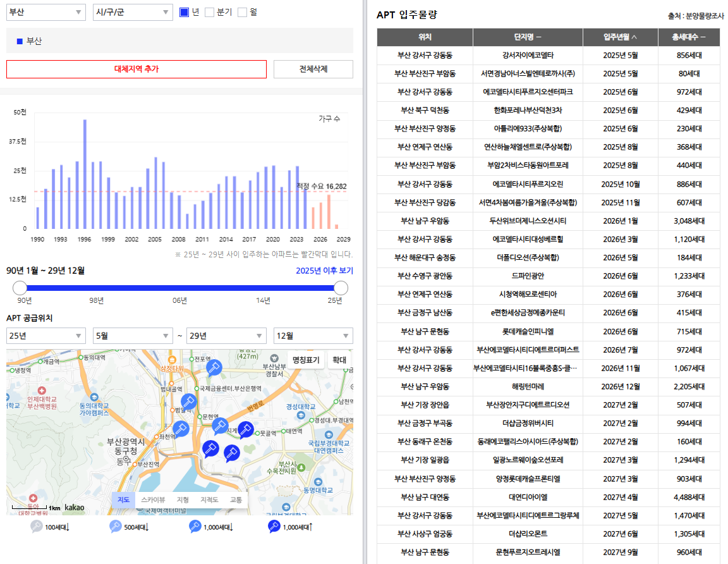Select the 4,488세대 table cell
This screenshot has width=728, height=564.
[689, 497]
